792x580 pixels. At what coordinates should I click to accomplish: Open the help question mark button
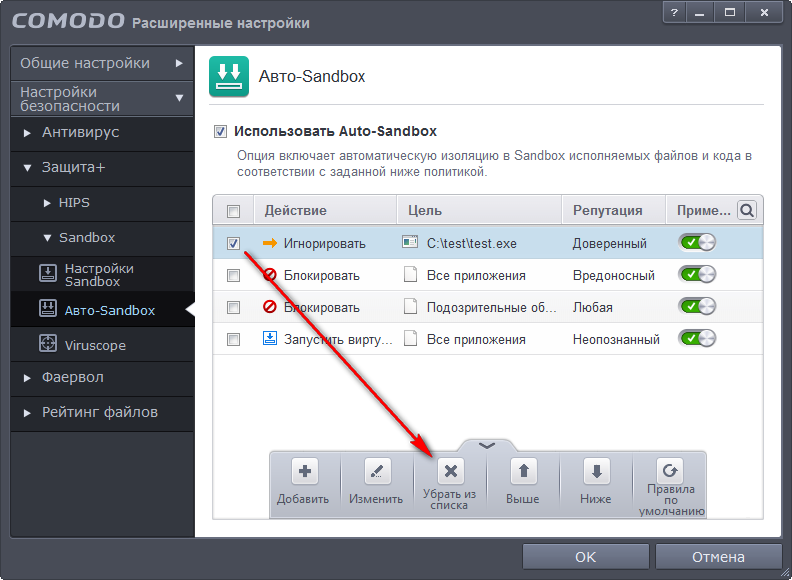[x=675, y=14]
